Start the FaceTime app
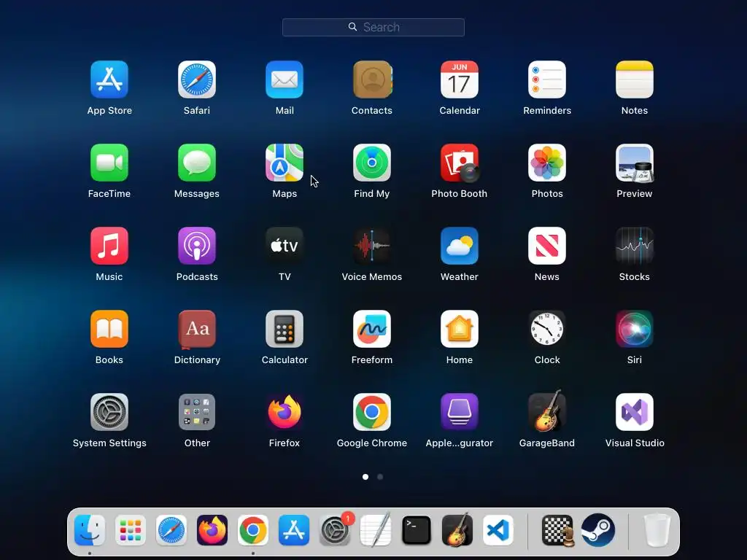This screenshot has height=560, width=747. (109, 163)
